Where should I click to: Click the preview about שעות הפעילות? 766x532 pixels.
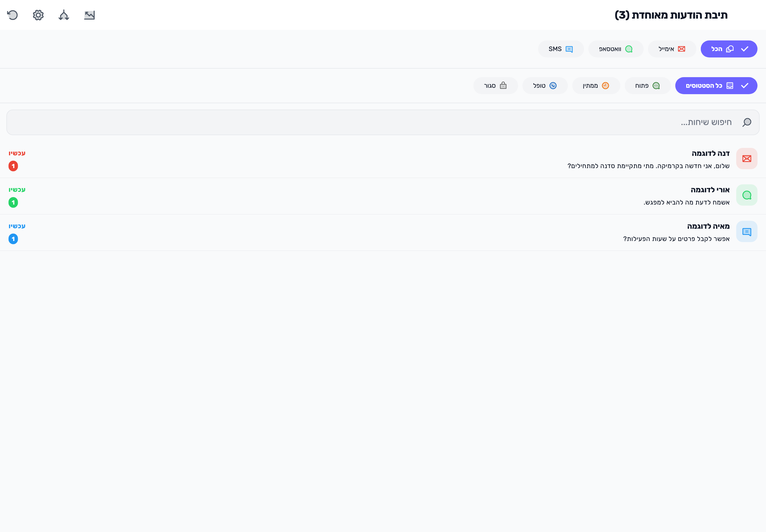click(676, 239)
